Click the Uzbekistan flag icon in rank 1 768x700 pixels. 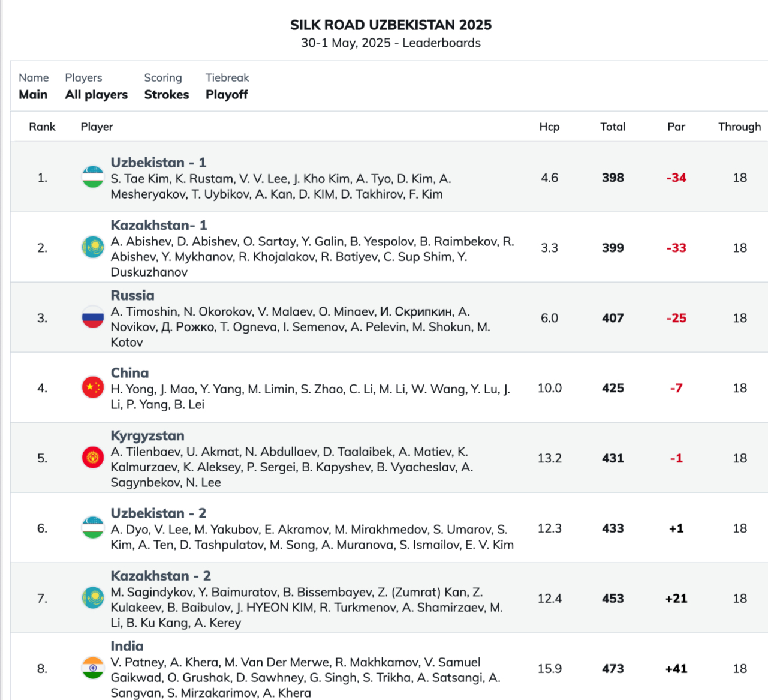coord(93,178)
